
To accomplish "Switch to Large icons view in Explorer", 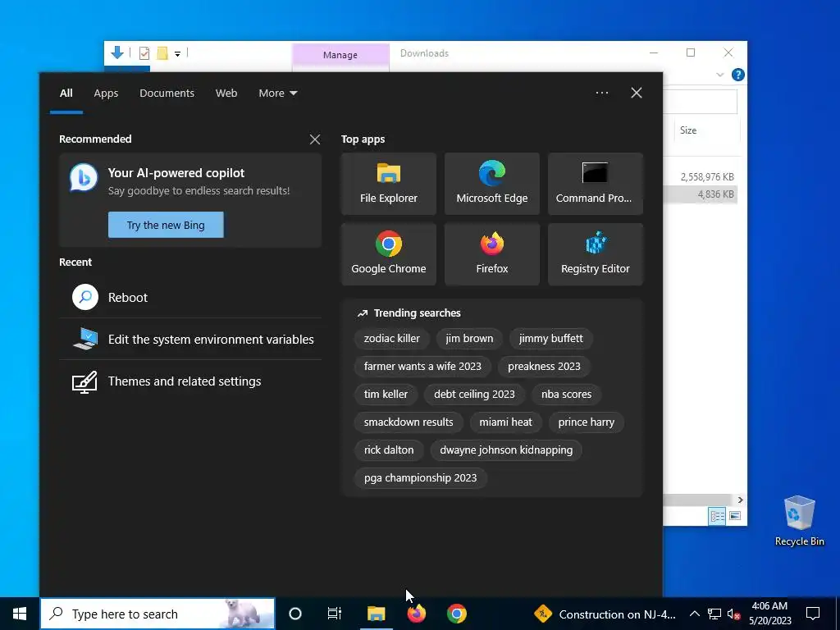I will 735,516.
